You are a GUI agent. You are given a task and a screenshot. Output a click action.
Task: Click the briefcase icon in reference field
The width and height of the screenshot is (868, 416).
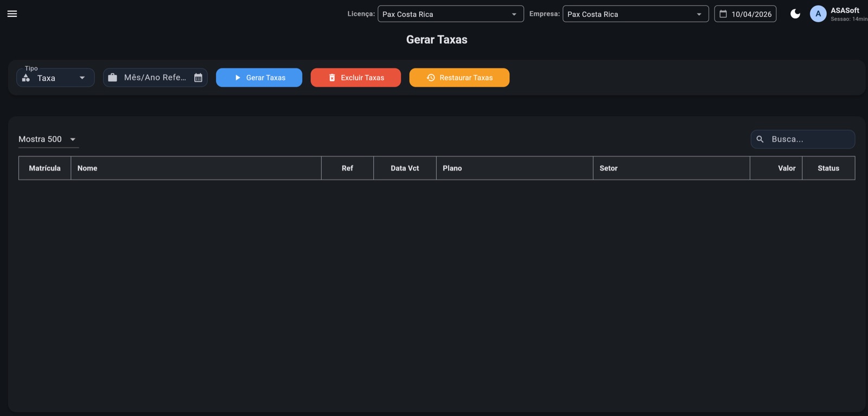point(113,78)
